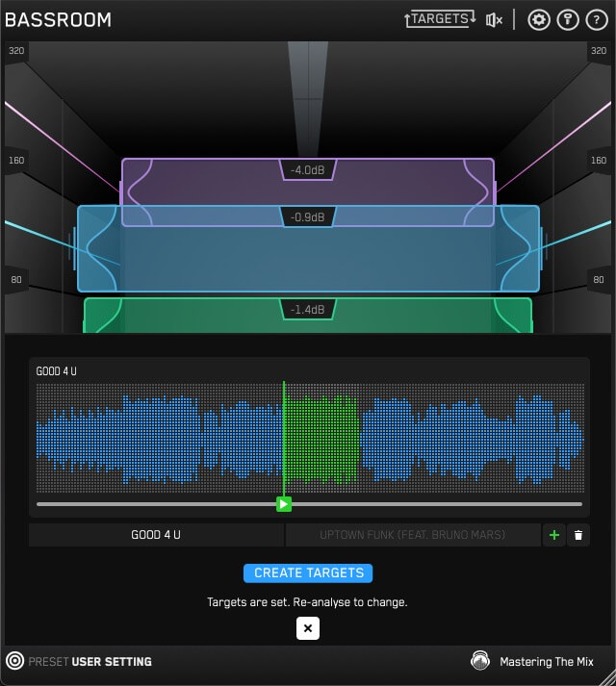
Task: Click the key license icon
Action: point(568,19)
